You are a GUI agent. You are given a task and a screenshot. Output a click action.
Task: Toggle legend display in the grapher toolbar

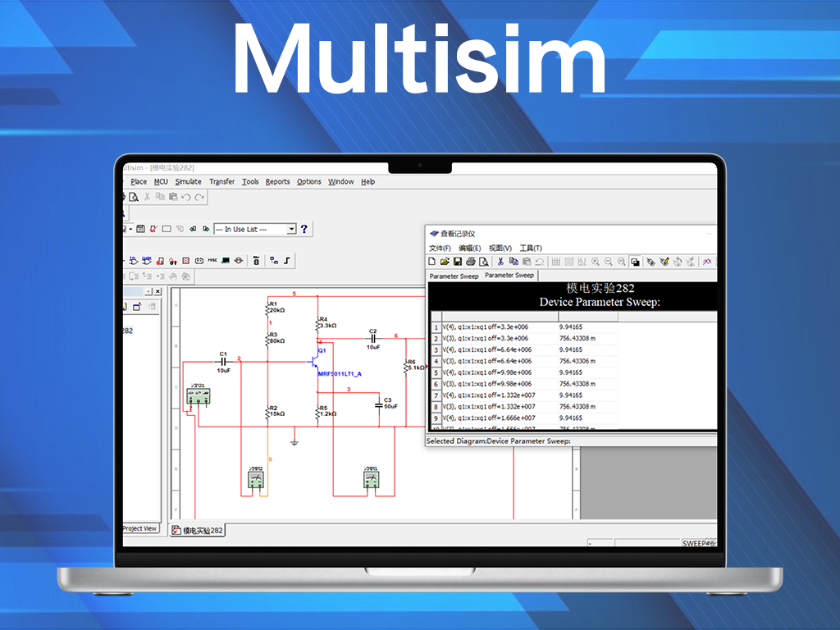[x=569, y=262]
